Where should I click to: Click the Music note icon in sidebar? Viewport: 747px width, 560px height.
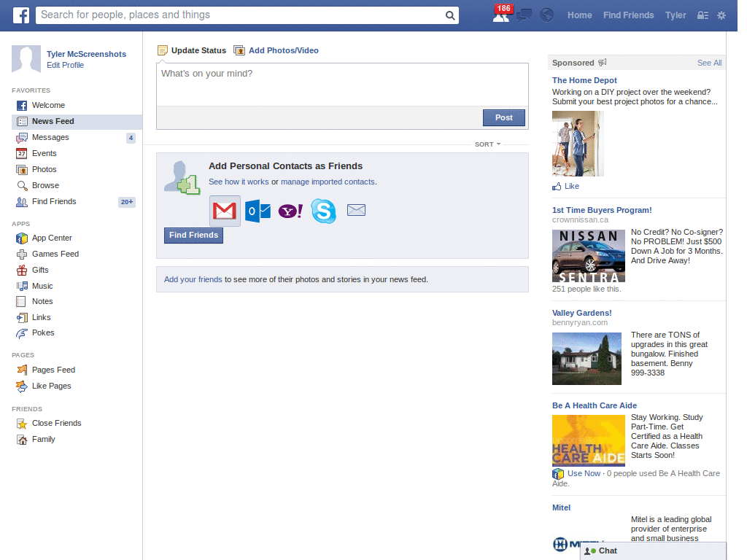(x=22, y=286)
